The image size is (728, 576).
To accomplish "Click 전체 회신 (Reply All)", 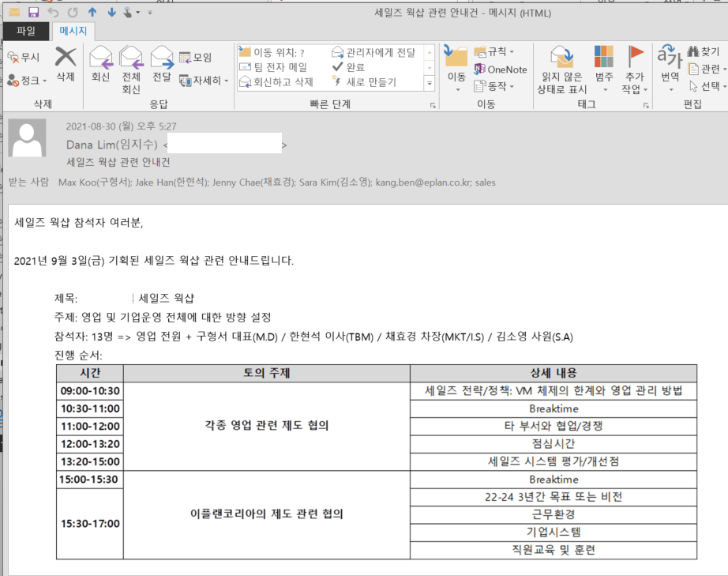I will click(x=131, y=70).
